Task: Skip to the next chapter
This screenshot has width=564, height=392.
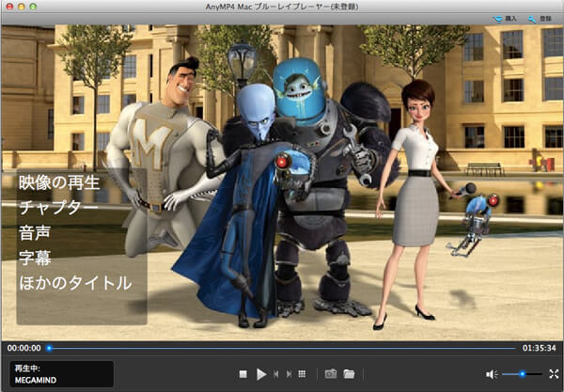Action: coord(288,374)
